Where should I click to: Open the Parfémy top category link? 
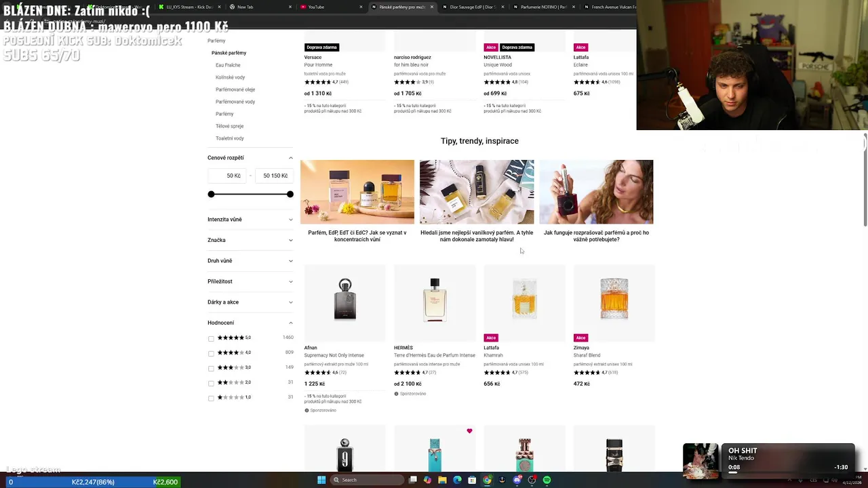[216, 41]
